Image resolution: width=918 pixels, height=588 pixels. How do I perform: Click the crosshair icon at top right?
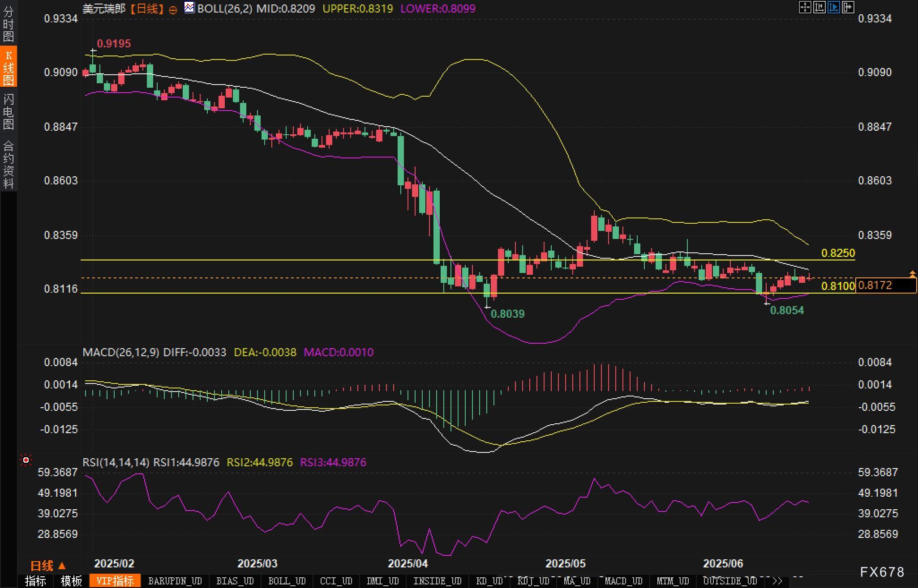(x=805, y=7)
